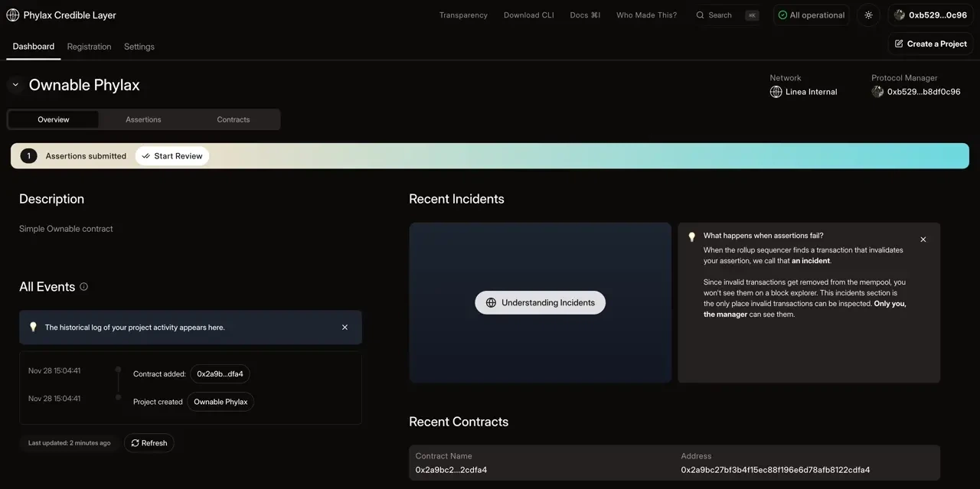Click the Linea Internal network globe icon
The width and height of the screenshot is (980, 489).
coord(776,92)
